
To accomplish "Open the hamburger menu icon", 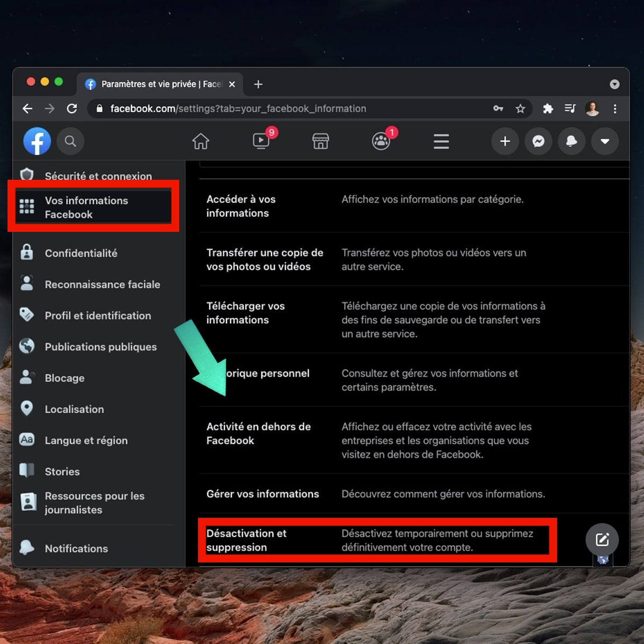I will click(441, 141).
